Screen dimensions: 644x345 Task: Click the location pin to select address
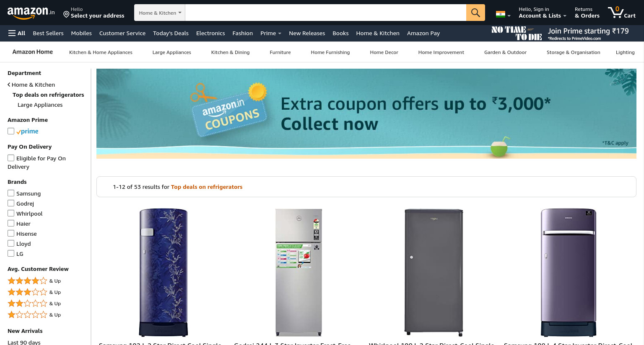tap(66, 15)
